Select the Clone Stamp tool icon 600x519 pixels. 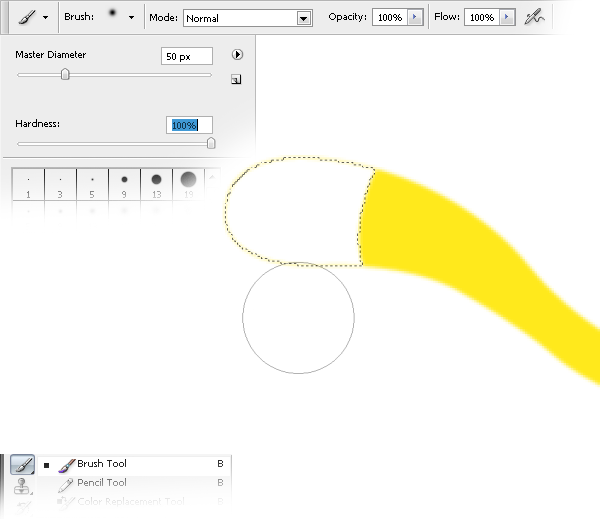(22, 487)
